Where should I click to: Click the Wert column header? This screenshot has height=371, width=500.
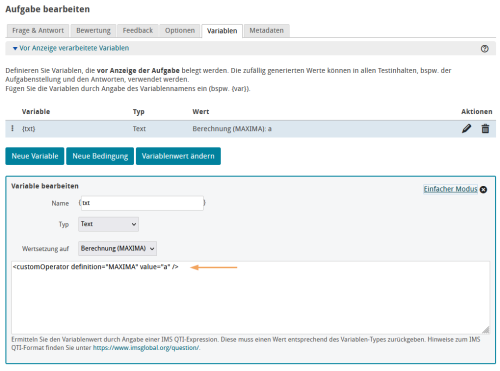pyautogui.click(x=201, y=112)
